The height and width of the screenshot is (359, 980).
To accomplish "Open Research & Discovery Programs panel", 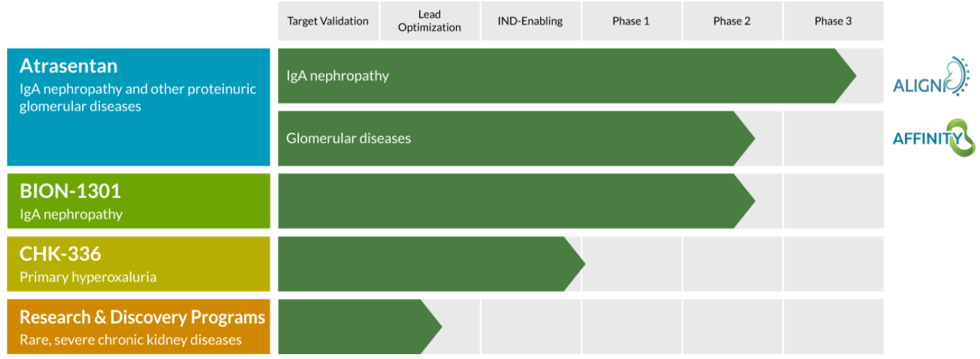I will [x=138, y=326].
